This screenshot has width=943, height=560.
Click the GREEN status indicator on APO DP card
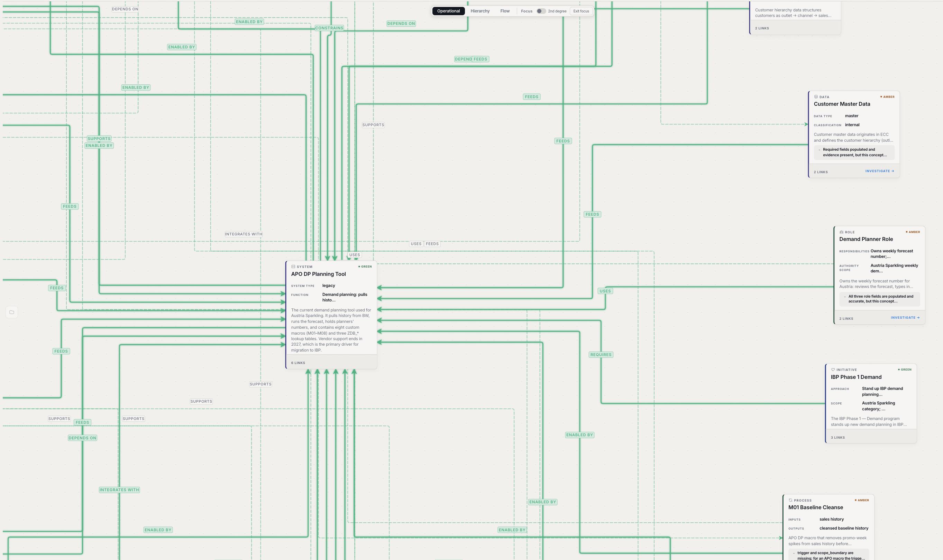point(365,267)
